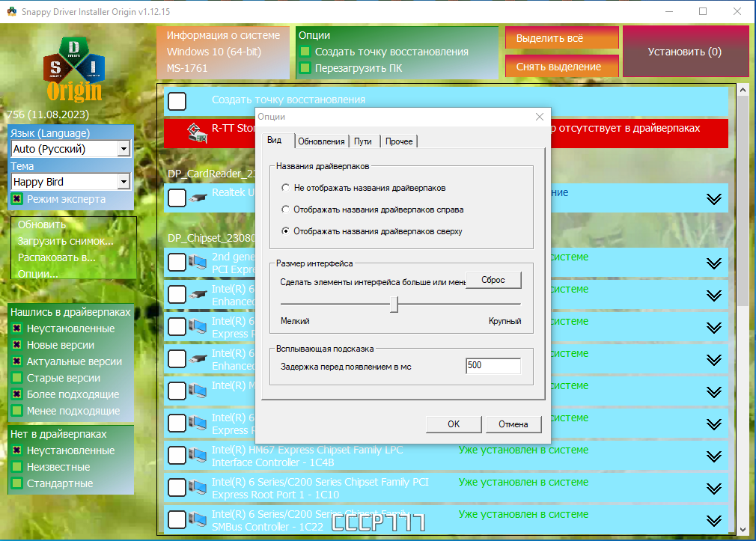The image size is (756, 541).
Task: Switch to the Прочее tab
Action: 399,141
